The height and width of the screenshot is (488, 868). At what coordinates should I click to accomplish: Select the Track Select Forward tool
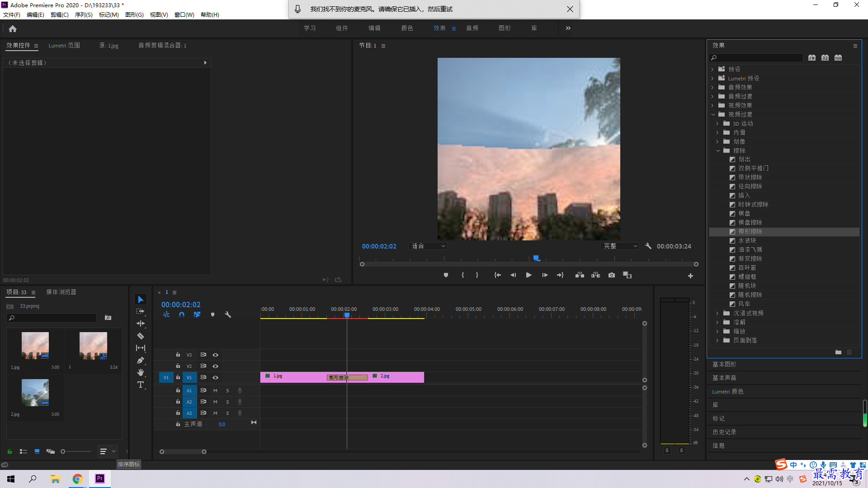(x=141, y=311)
